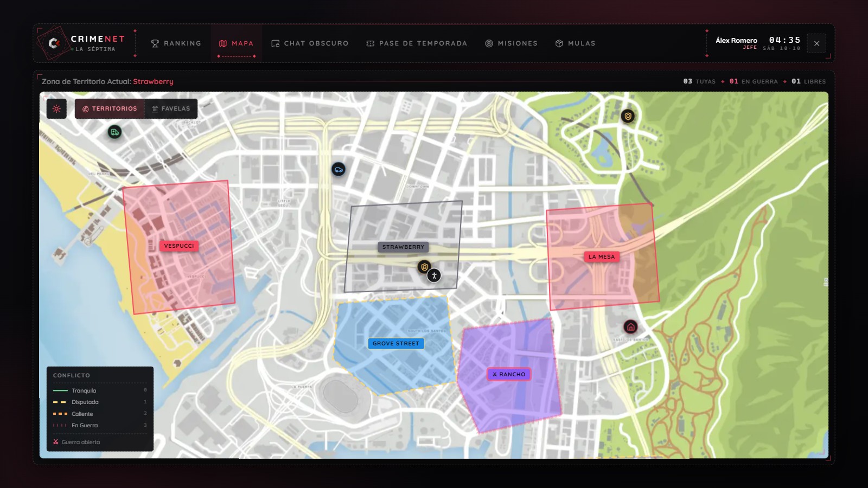Click the Álex Romero profile name

point(736,40)
